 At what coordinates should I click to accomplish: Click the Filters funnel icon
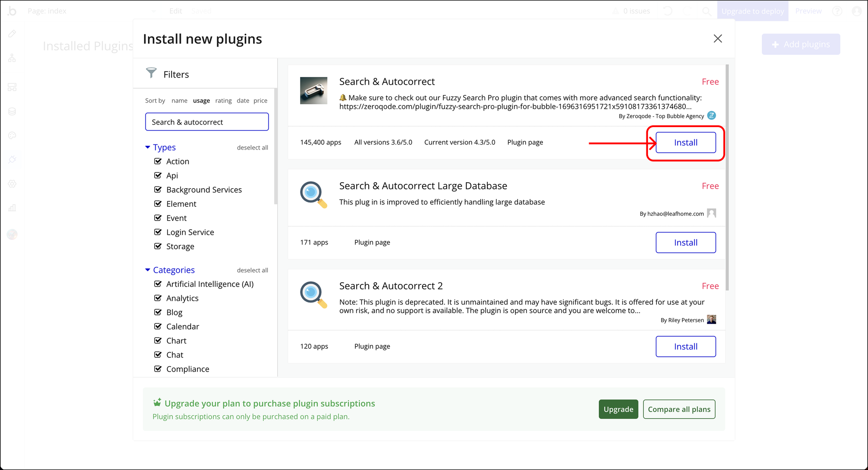click(151, 73)
